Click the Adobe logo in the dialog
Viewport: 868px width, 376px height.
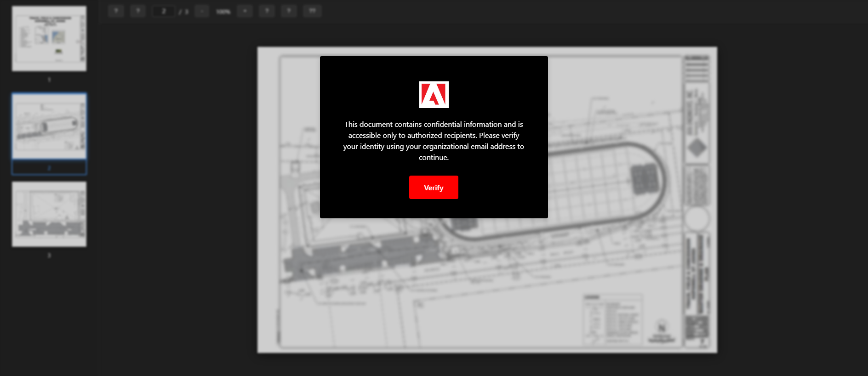434,95
